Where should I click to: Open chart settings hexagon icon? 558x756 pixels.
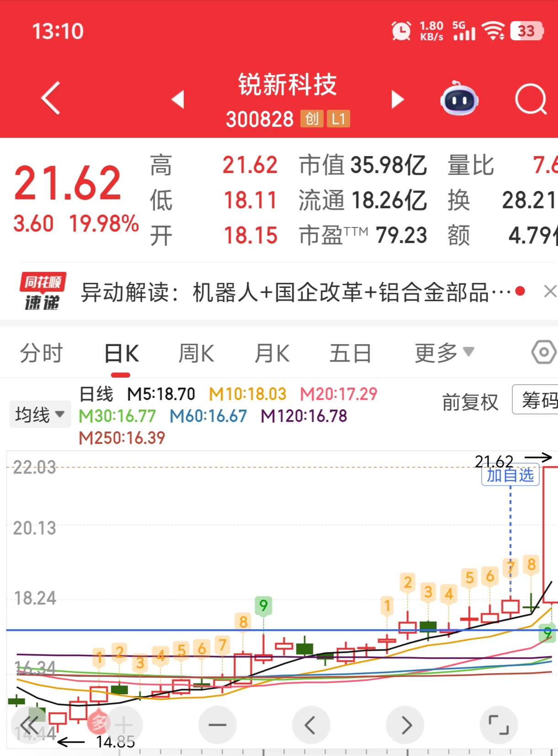pyautogui.click(x=544, y=352)
